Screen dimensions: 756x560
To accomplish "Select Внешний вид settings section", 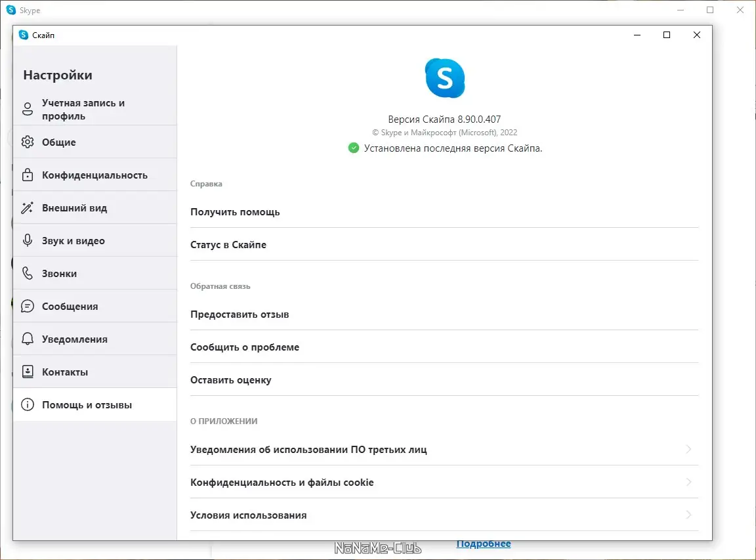I will pyautogui.click(x=95, y=207).
